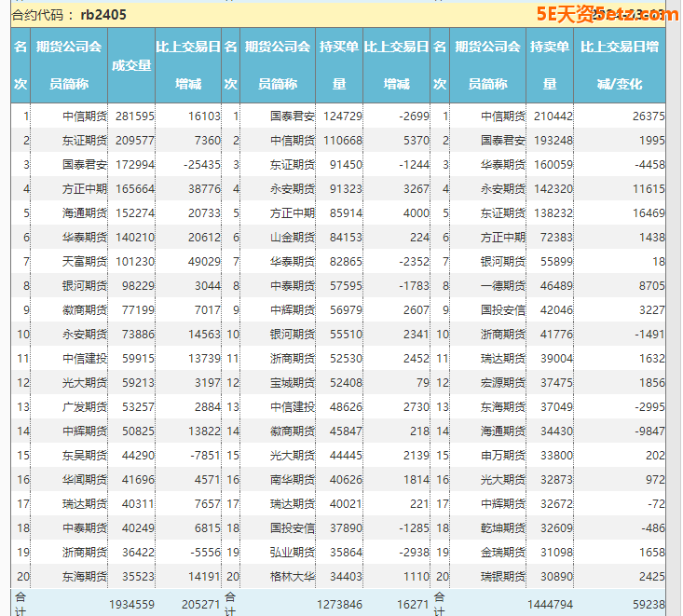Screen dimensions: 683x616
Task: Click the 瑞银期货 entry in the sell list
Action: pos(503,576)
